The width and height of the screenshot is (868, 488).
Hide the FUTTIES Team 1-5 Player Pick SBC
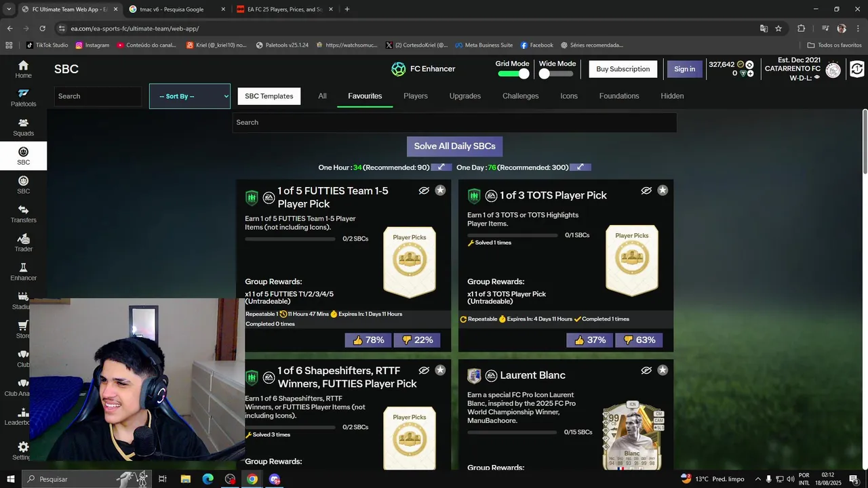[x=424, y=190]
